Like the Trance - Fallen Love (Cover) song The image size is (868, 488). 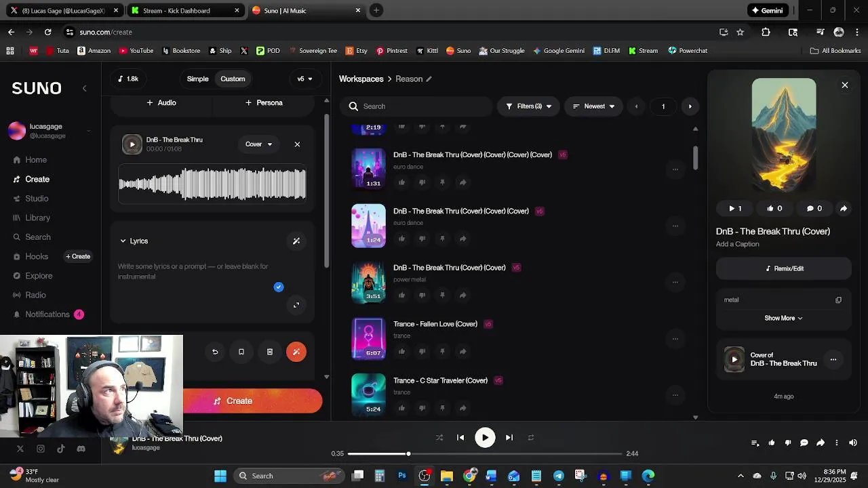click(401, 351)
